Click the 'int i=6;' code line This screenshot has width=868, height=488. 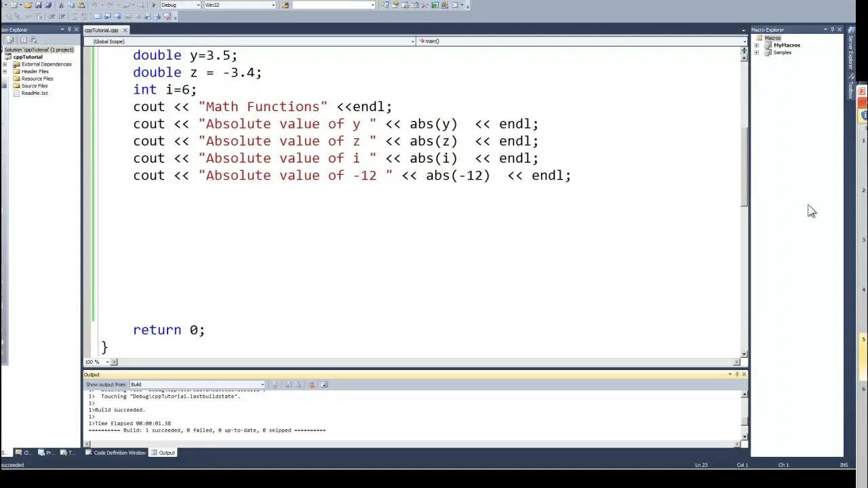pos(165,89)
